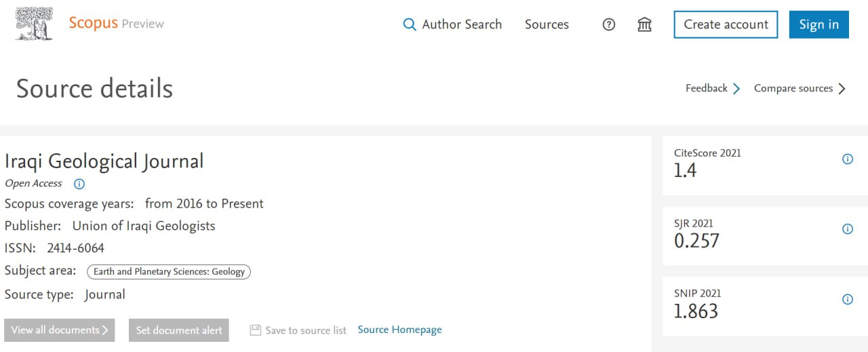Click the Source type value Journal
The height and width of the screenshot is (352, 868).
click(x=105, y=294)
